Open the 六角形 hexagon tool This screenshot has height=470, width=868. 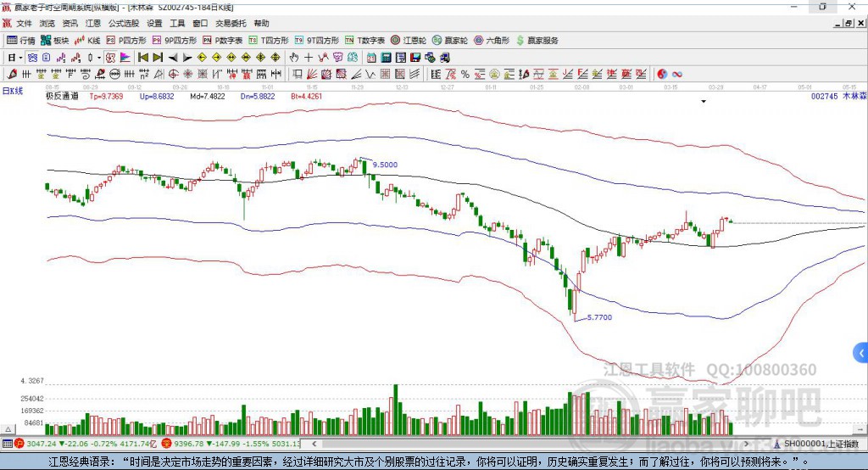(492, 41)
